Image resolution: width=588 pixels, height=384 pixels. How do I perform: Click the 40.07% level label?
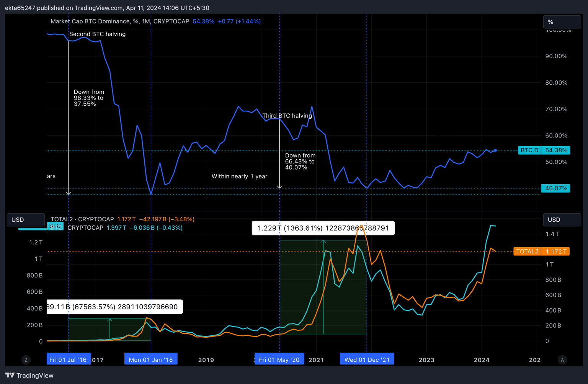(555, 188)
